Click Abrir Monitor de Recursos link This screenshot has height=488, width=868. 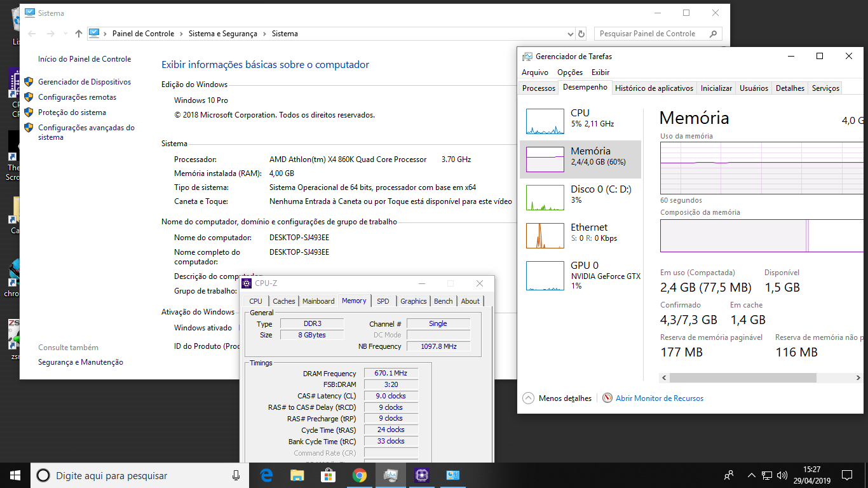pos(659,398)
